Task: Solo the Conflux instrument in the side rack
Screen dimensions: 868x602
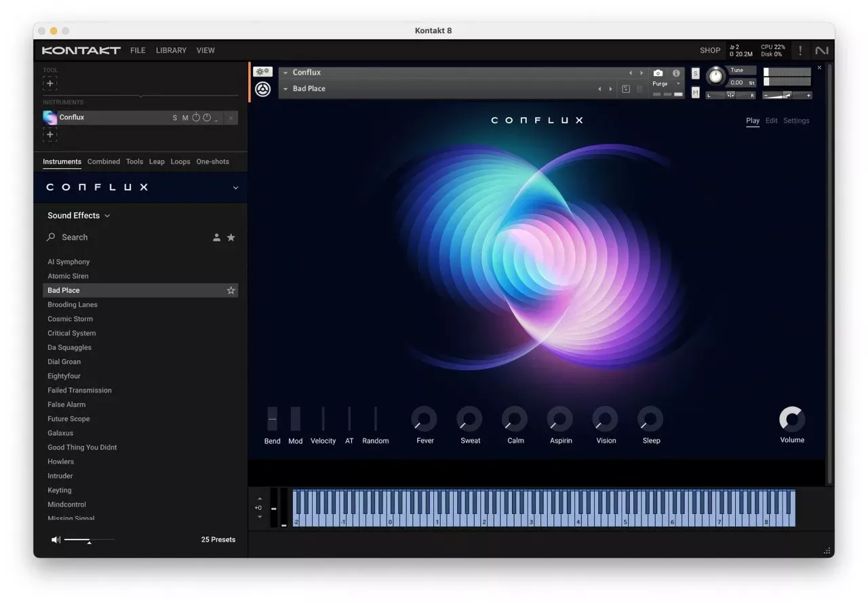Action: [174, 118]
